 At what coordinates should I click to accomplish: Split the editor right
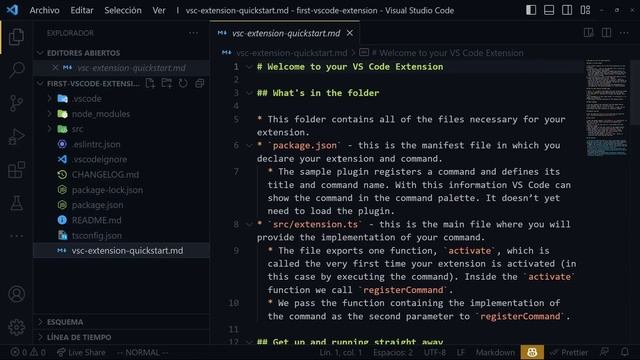pyautogui.click(x=607, y=33)
